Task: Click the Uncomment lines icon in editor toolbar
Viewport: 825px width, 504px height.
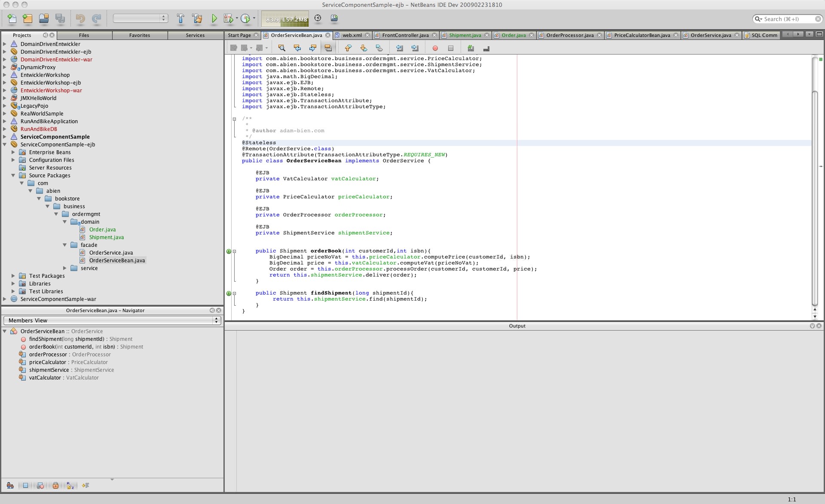Action: click(x=486, y=48)
